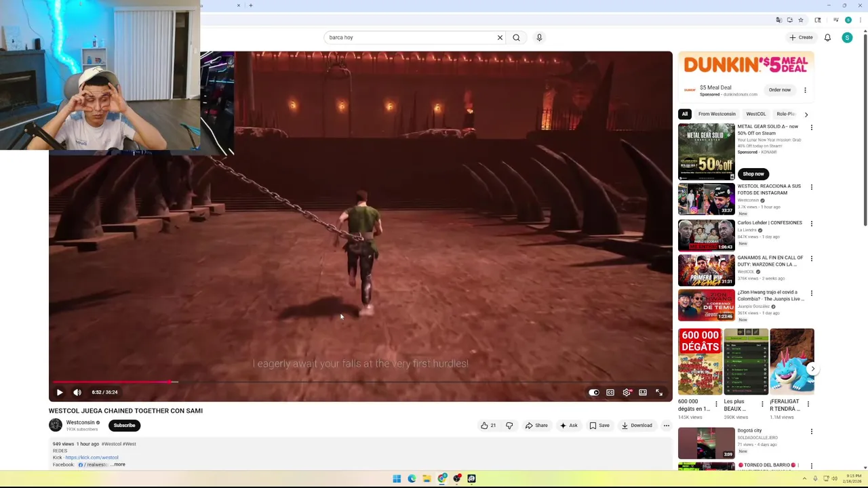Open the kick.com/westcol link
868x488 pixels.
92,457
